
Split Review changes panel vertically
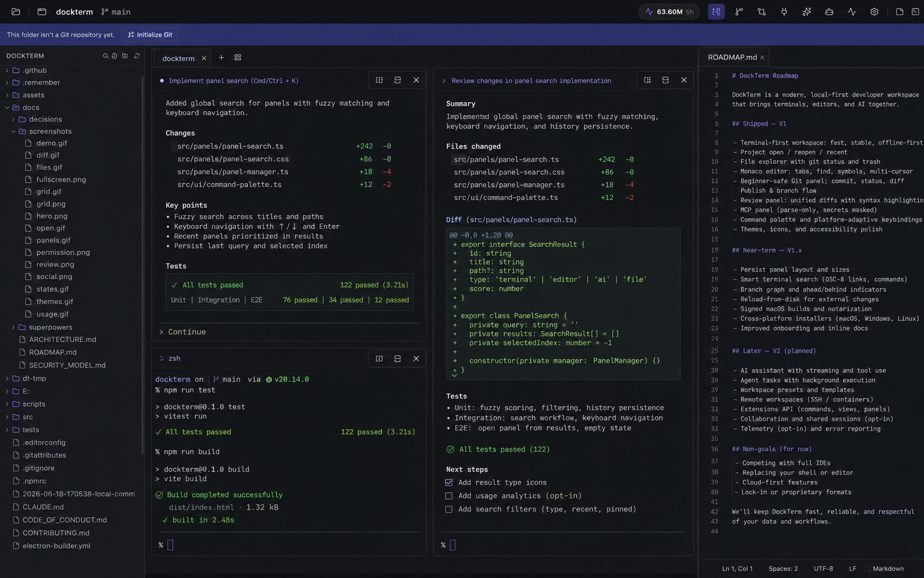[x=647, y=80]
